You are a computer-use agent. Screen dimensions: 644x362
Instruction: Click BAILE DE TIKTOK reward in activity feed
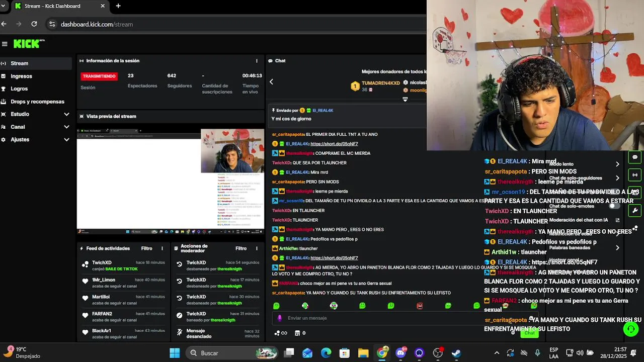(x=121, y=269)
